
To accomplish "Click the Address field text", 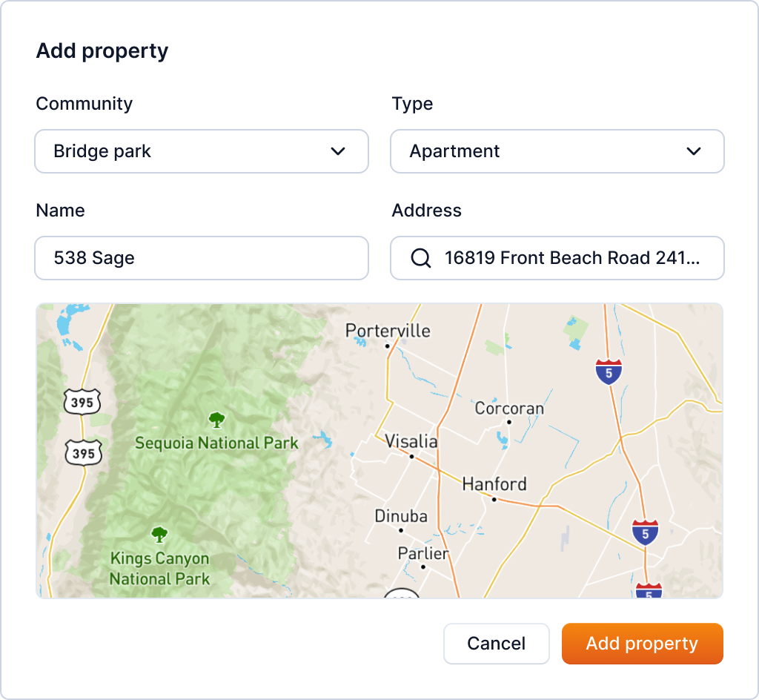I will click(571, 258).
